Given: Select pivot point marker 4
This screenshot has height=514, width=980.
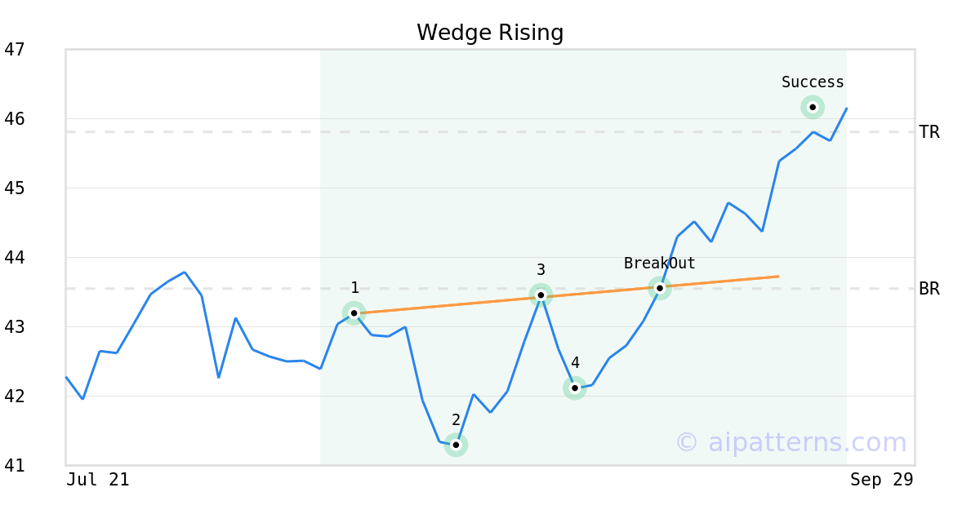Looking at the screenshot, I should (575, 388).
